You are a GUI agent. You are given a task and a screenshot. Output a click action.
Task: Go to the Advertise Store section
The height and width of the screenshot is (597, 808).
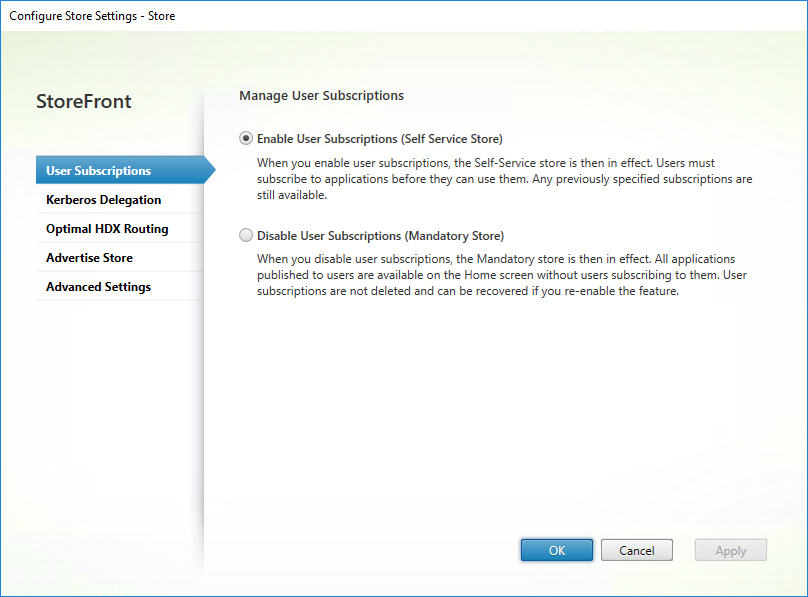coord(89,258)
